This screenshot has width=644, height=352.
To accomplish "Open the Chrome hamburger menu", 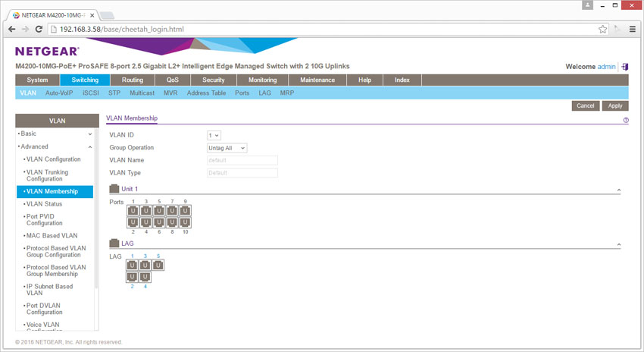I will (x=633, y=29).
